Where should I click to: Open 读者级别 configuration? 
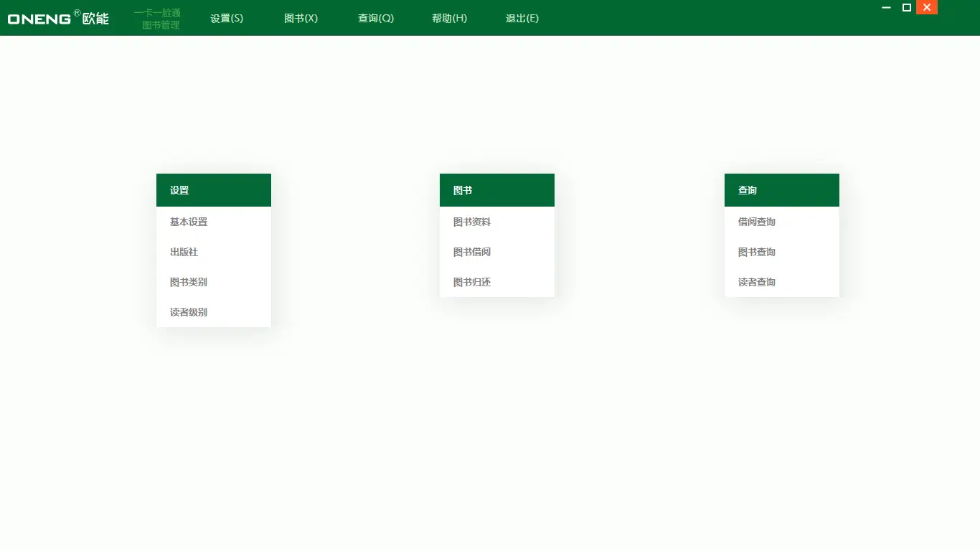point(188,312)
